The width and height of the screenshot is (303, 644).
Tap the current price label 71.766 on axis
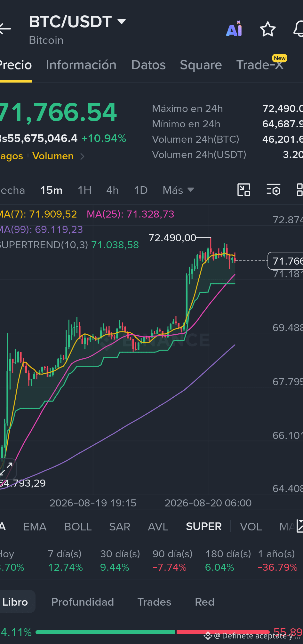tap(286, 261)
